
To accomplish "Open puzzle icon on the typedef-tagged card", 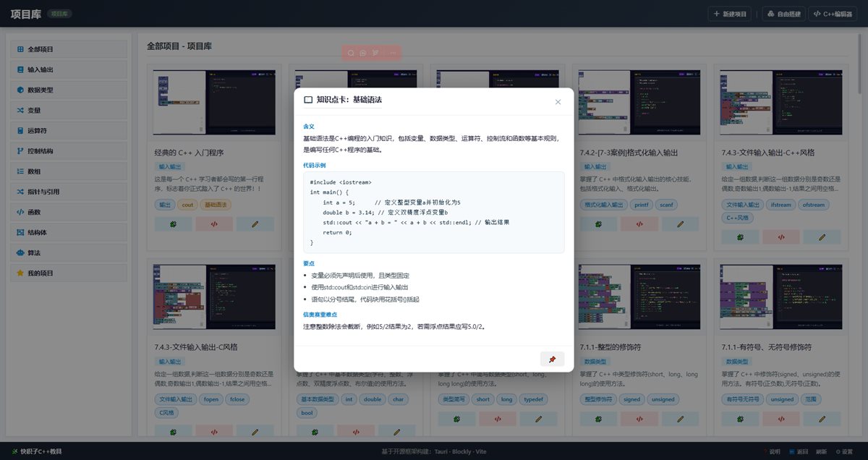I will point(456,419).
